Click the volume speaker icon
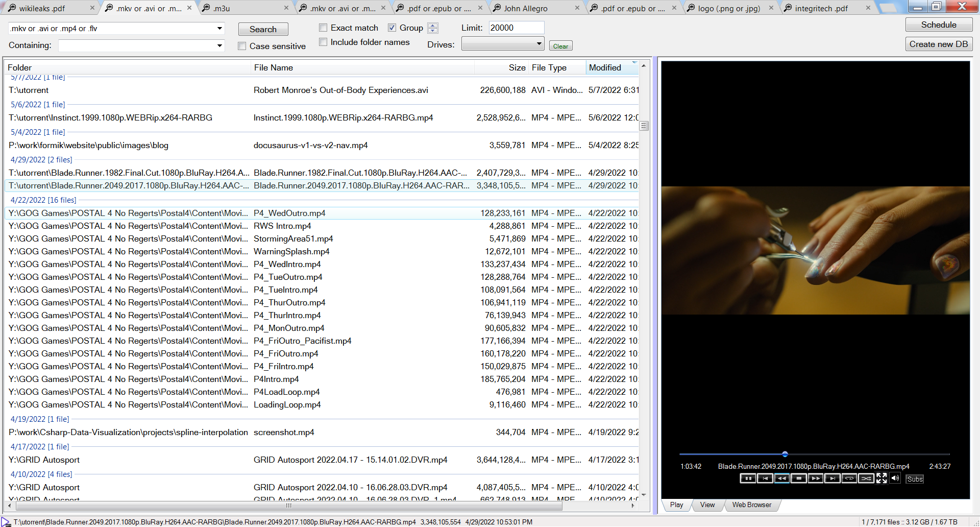The height and width of the screenshot is (527, 980). click(895, 478)
